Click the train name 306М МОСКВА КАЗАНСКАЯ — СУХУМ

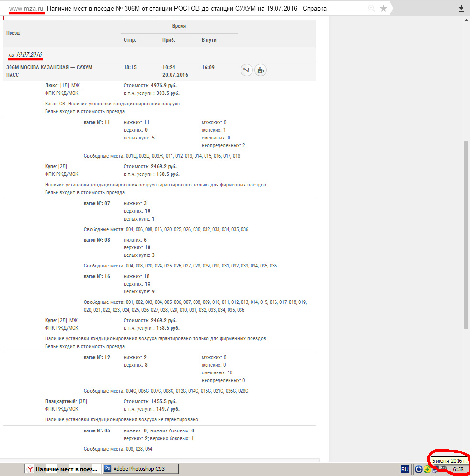coord(49,68)
